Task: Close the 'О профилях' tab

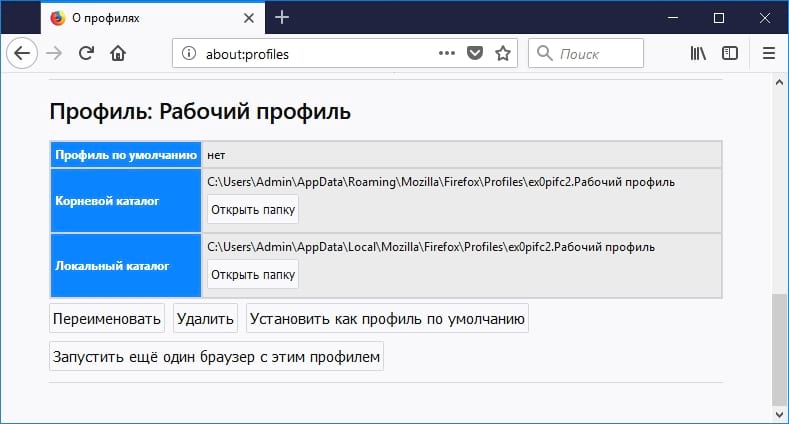Action: (249, 18)
